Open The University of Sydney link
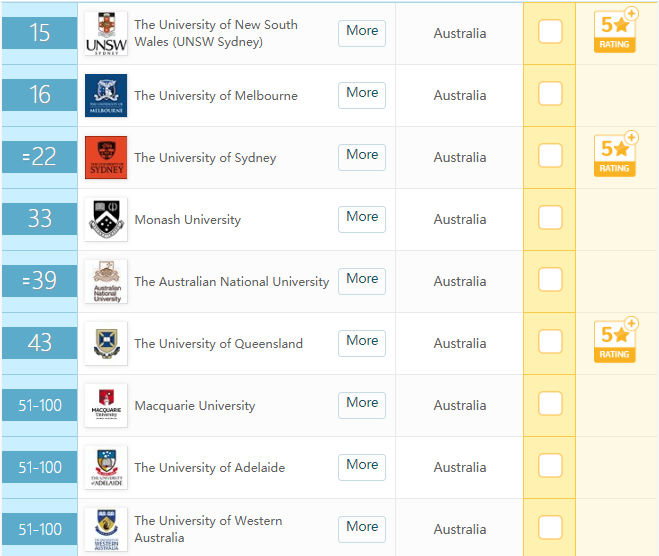659x556 pixels. 205,158
